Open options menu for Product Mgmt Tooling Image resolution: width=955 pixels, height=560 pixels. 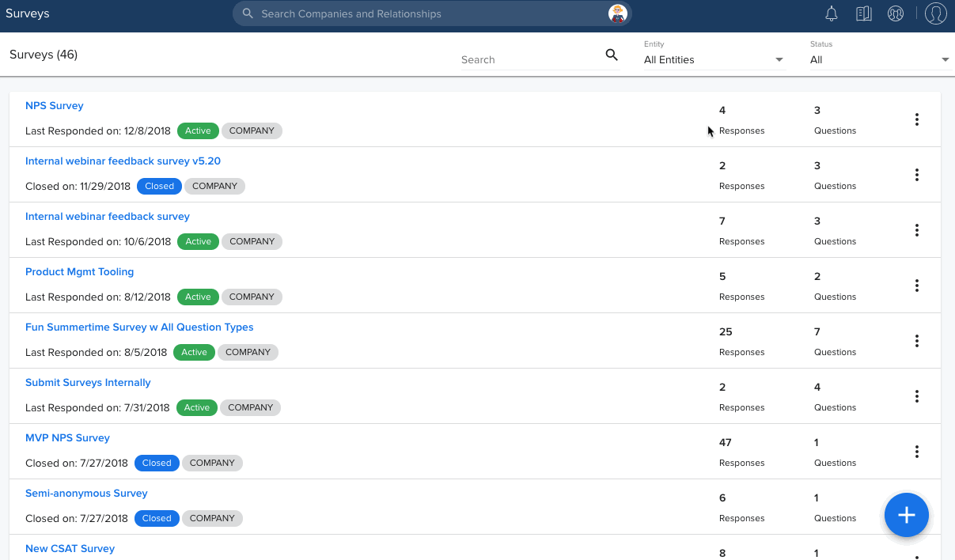point(917,286)
